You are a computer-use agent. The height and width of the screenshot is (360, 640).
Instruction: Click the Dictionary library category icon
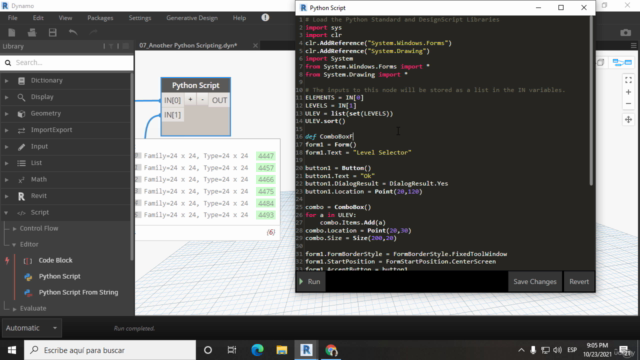click(21, 81)
